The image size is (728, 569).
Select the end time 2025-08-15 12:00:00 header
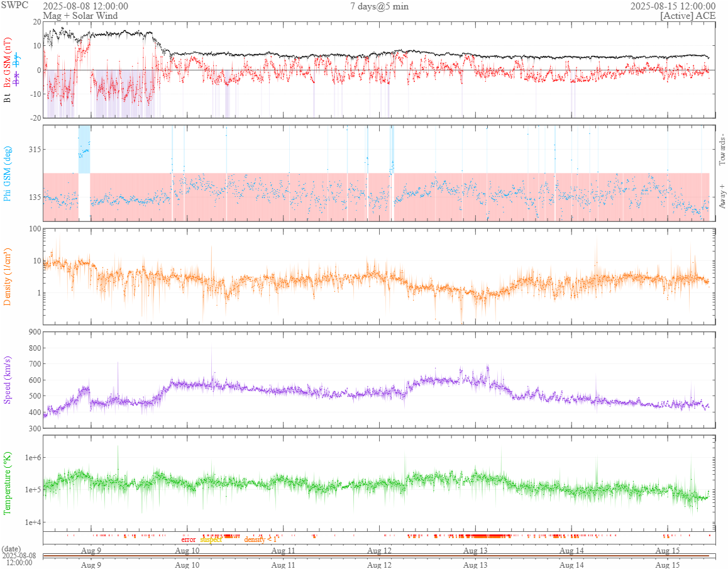[673, 6]
